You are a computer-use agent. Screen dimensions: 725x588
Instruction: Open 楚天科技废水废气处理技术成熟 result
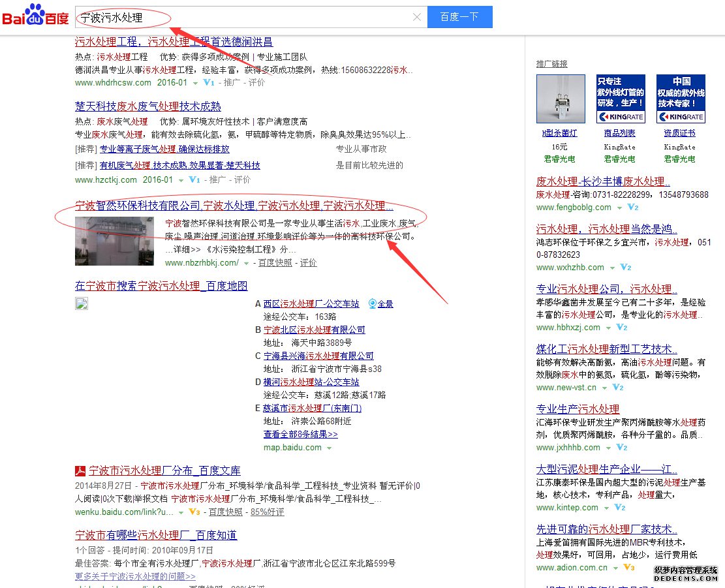pos(148,106)
